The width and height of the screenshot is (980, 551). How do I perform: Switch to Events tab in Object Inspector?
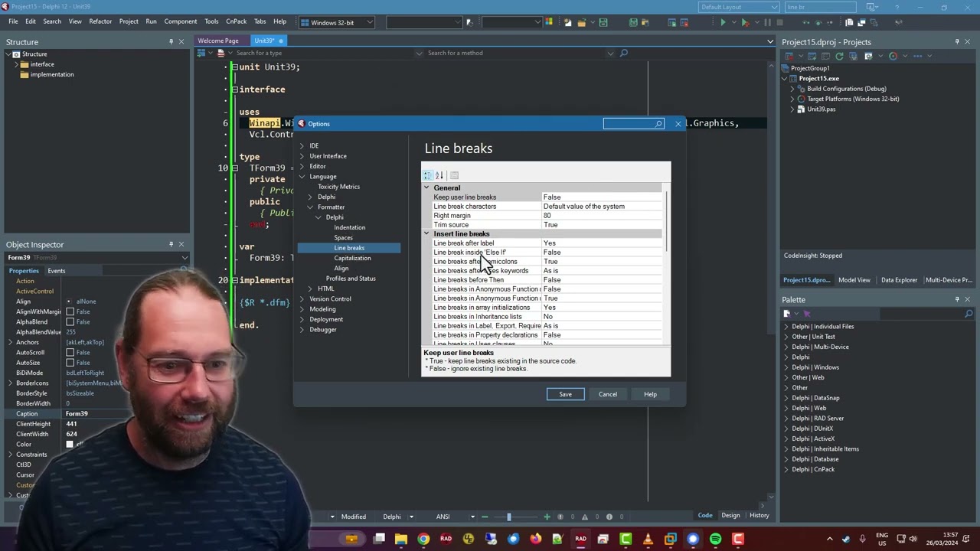56,271
